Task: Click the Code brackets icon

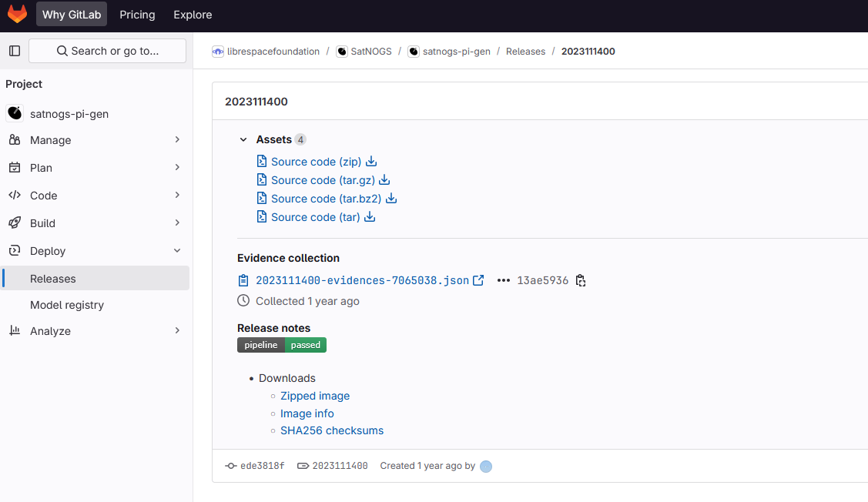Action: coord(15,196)
